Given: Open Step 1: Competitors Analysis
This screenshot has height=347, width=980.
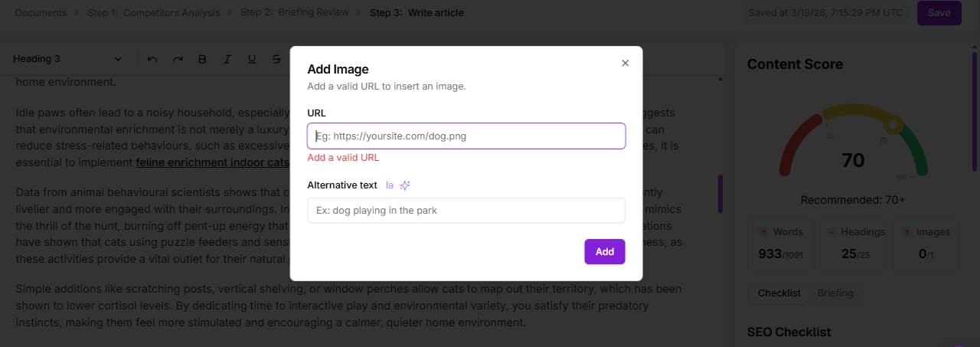Looking at the screenshot, I should pyautogui.click(x=153, y=12).
